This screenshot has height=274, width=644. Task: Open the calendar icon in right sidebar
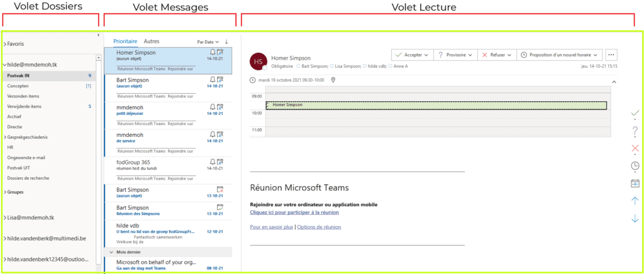635,184
